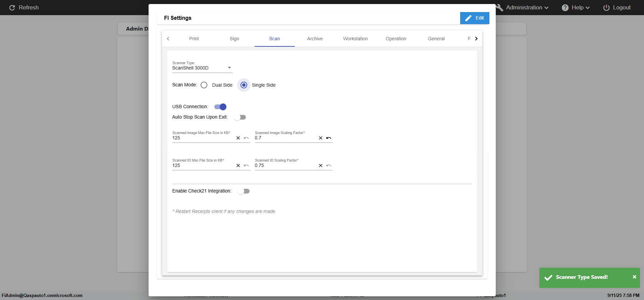Click the tabs scroll-right arrow
644x300 pixels.
click(x=476, y=39)
